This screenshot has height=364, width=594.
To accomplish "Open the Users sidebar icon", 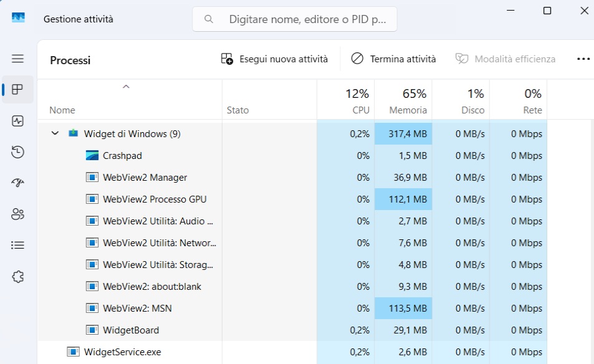I will pos(17,214).
